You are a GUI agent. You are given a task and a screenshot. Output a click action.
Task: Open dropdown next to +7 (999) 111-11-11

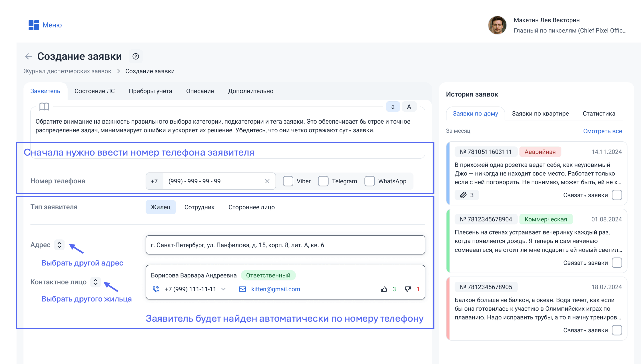(223, 289)
